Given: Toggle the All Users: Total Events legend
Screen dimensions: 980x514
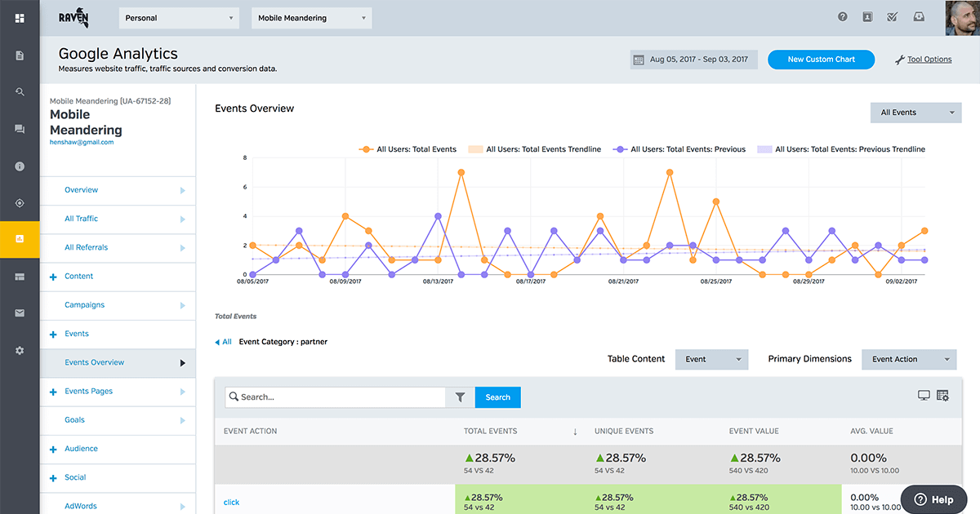Looking at the screenshot, I should [408, 149].
